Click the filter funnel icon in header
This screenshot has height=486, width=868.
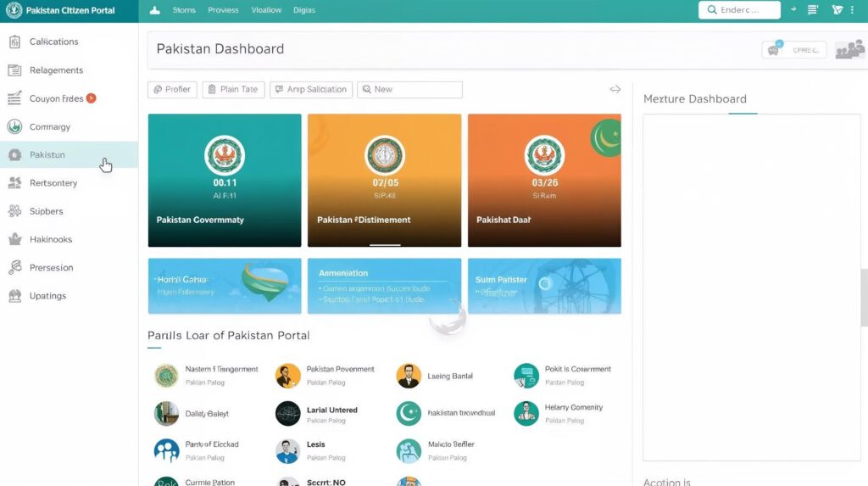pyautogui.click(x=837, y=10)
